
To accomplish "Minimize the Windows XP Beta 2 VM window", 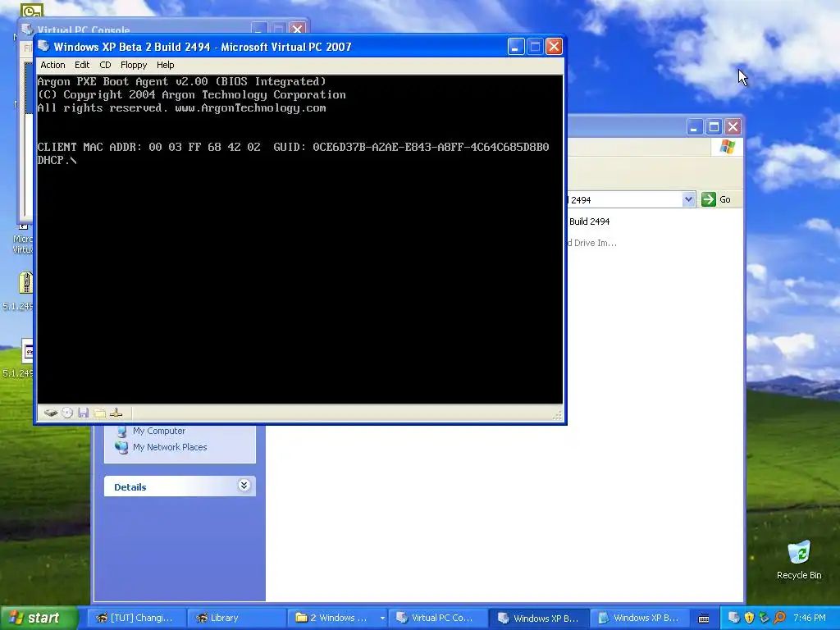I will coord(515,47).
